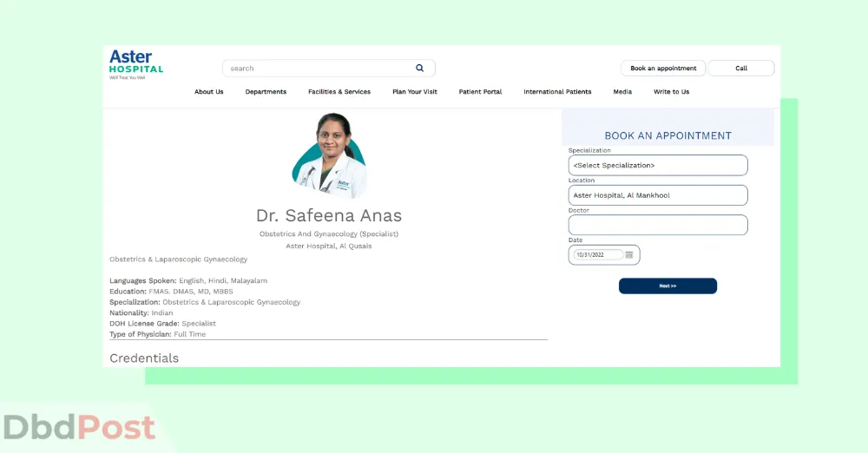Open the About Us menu
The height and width of the screenshot is (453, 868).
(208, 92)
